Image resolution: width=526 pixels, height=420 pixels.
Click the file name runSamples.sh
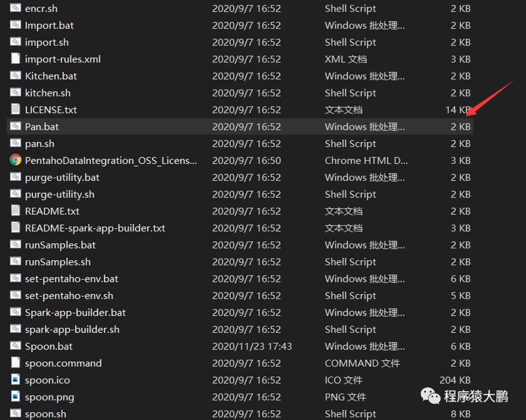(58, 262)
